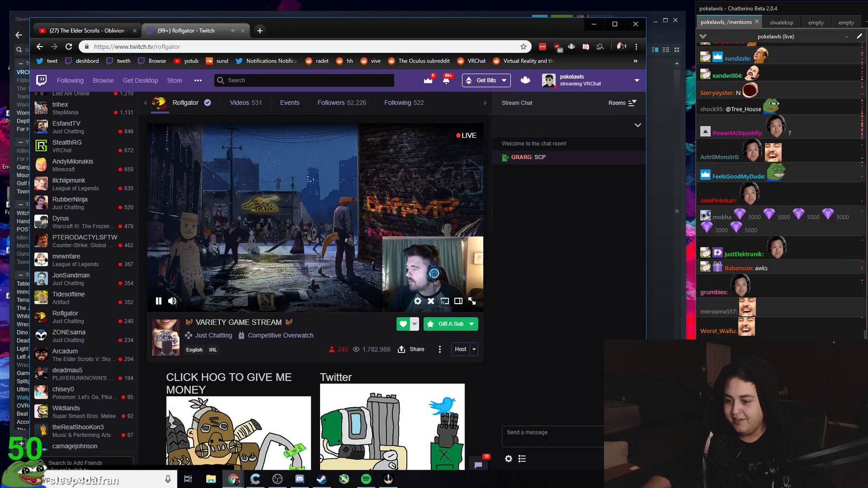Open the Followers 52,226 tab
Viewport: 868px width, 488px height.
coord(342,102)
